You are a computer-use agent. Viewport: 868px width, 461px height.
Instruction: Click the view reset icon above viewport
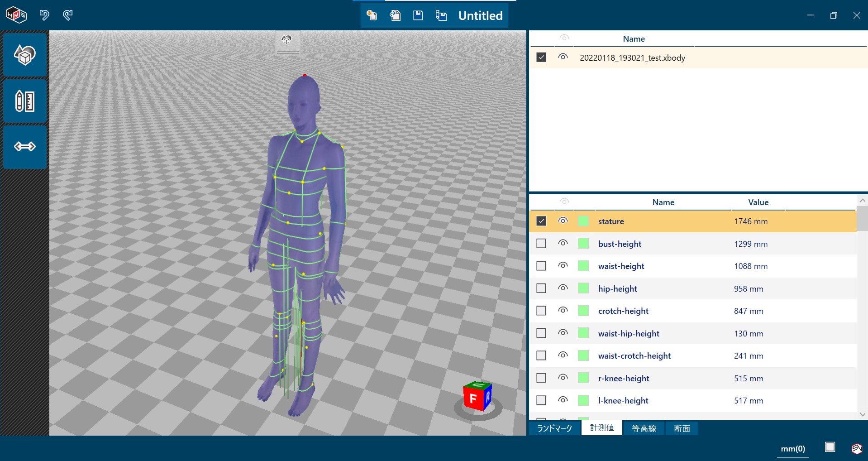[287, 40]
